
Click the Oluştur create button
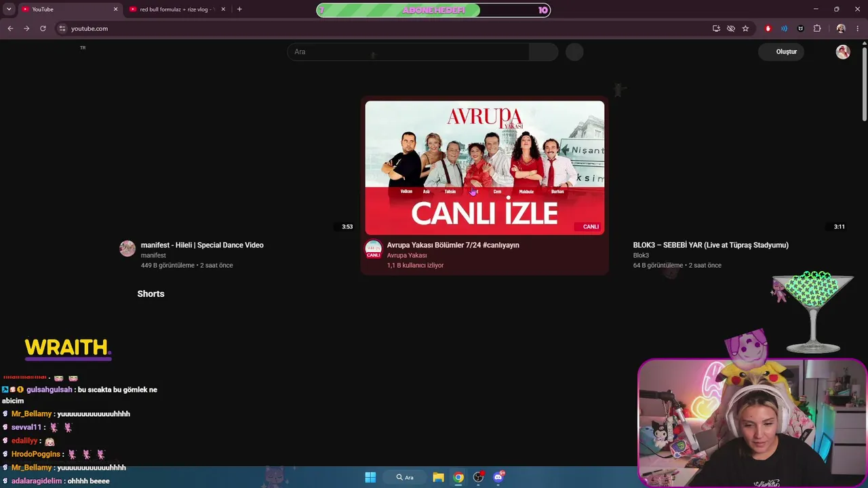pyautogui.click(x=782, y=52)
